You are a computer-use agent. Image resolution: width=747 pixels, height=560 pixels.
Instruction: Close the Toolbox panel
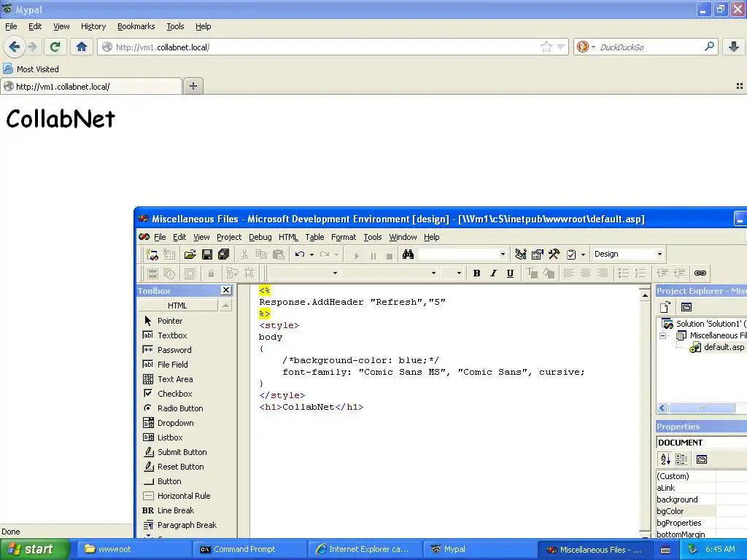tap(226, 290)
